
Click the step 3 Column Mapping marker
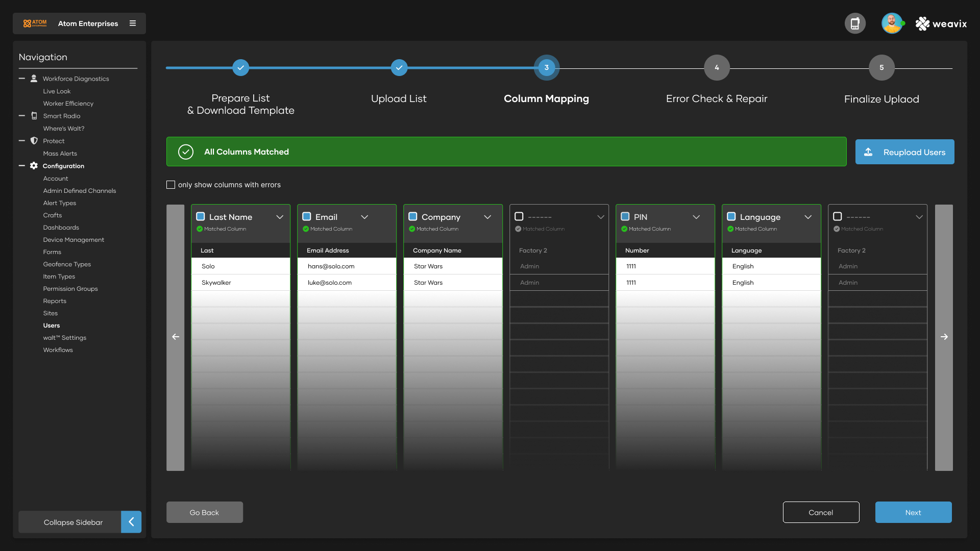click(547, 67)
